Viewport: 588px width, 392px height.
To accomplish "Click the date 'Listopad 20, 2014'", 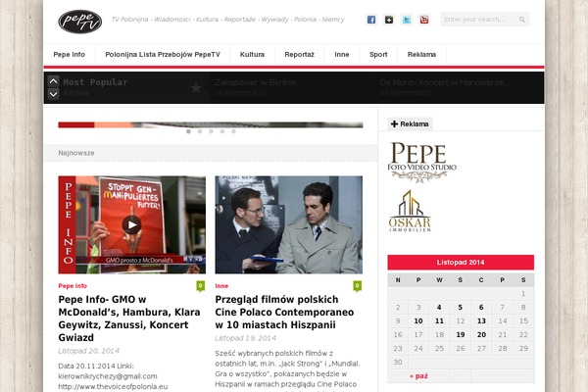I will point(88,351).
